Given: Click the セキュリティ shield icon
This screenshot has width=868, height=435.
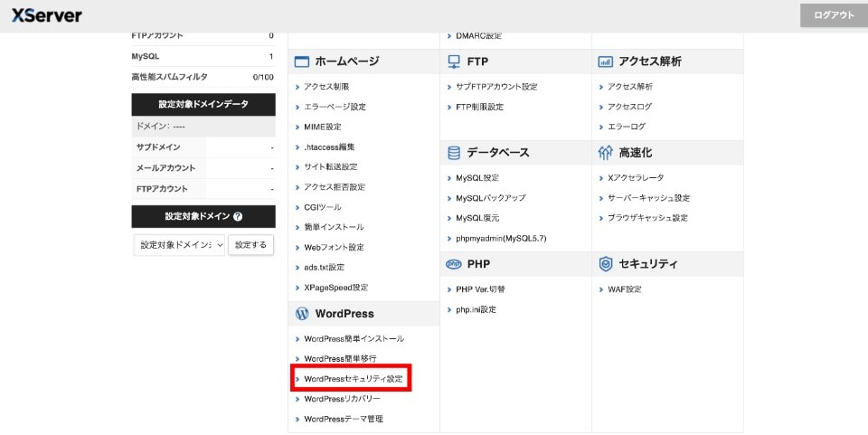Looking at the screenshot, I should point(606,265).
